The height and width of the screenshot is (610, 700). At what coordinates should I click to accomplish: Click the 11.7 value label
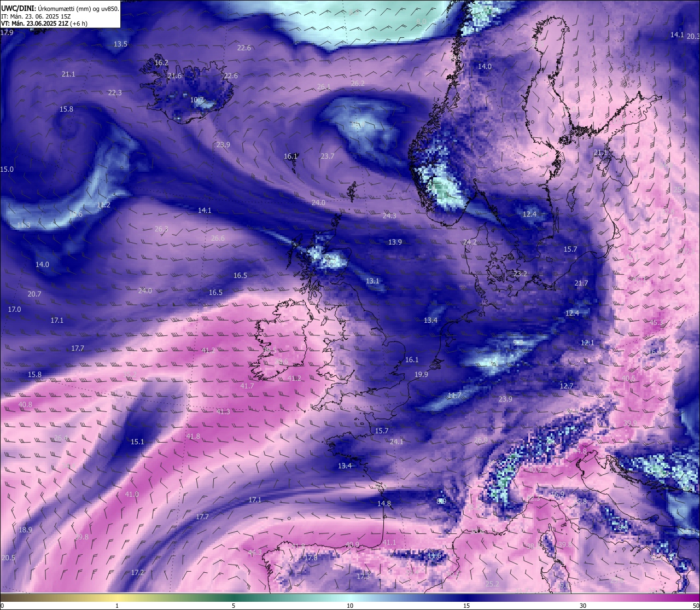(x=454, y=396)
